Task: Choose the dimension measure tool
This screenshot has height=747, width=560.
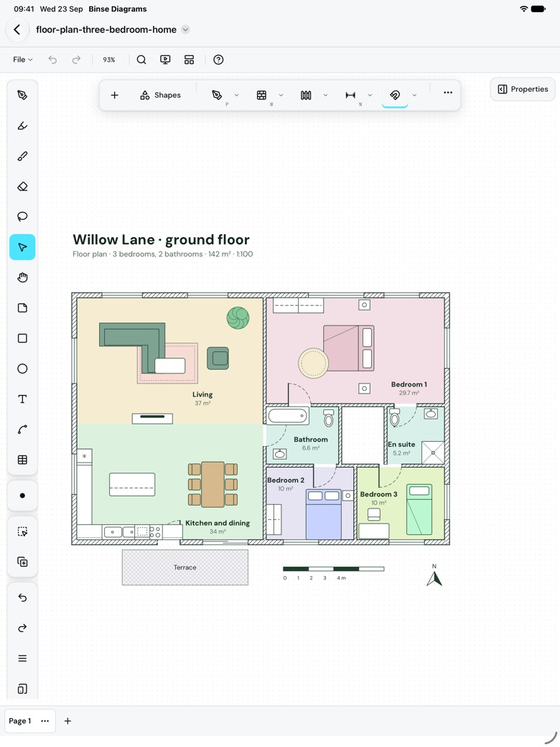Action: [350, 96]
